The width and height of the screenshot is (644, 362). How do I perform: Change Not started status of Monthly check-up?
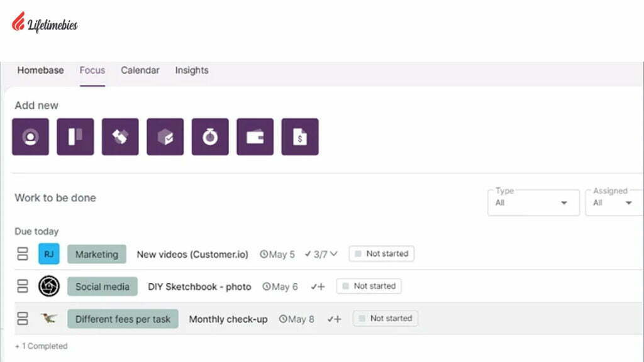click(x=386, y=318)
